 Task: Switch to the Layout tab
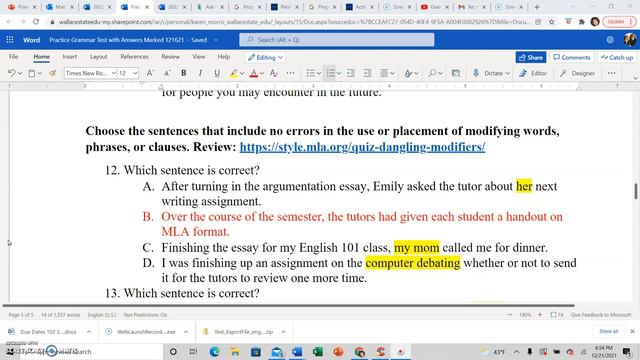pyautogui.click(x=98, y=57)
